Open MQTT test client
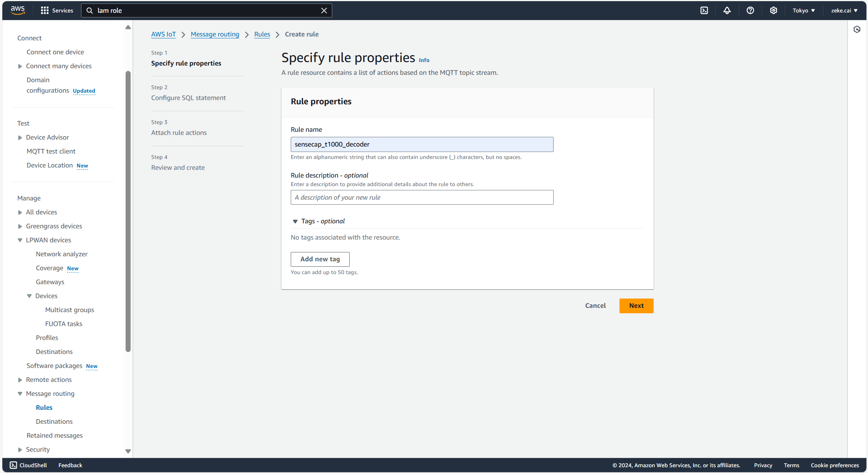This screenshot has width=868, height=473. [x=51, y=151]
